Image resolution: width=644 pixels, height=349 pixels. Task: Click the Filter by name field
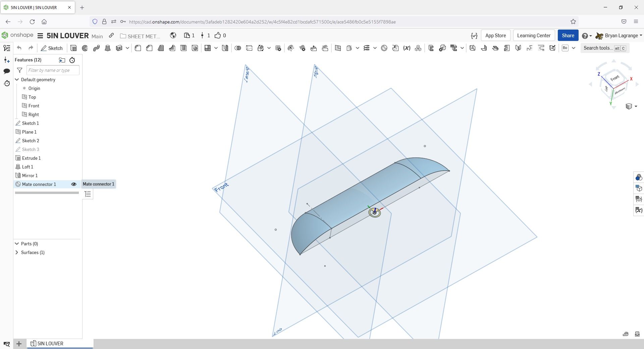click(x=53, y=70)
